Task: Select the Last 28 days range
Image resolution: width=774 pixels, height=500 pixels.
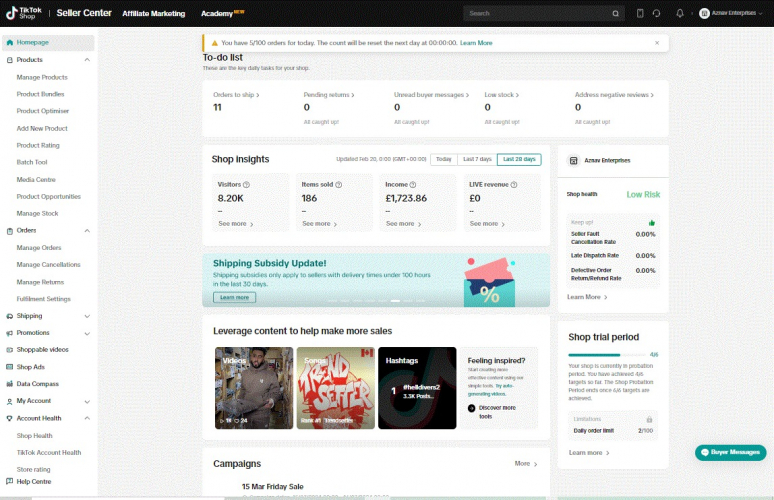Action: click(x=519, y=159)
